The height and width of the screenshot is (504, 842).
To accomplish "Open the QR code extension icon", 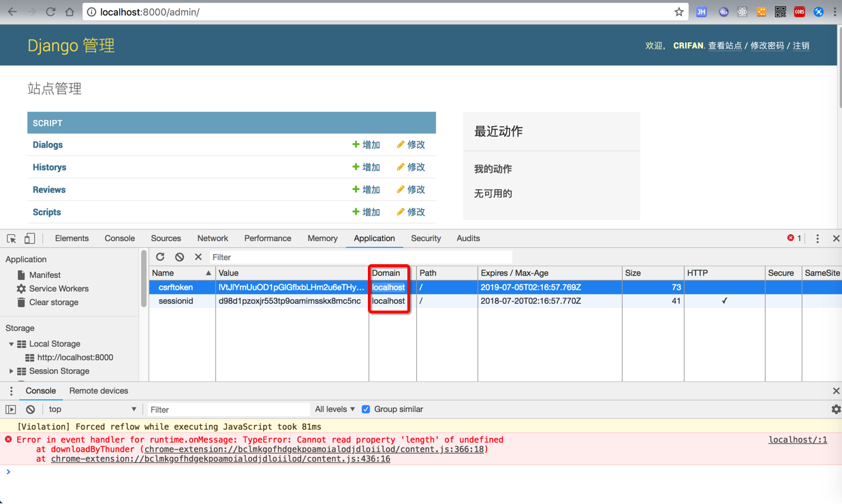I will click(x=781, y=12).
